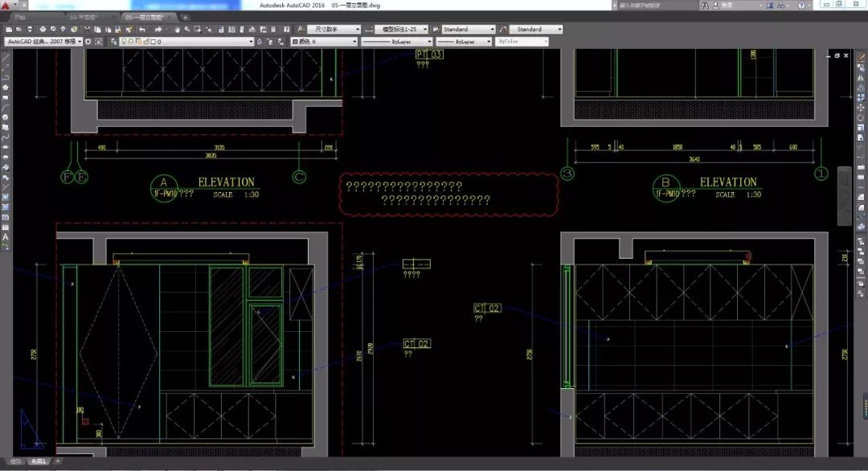Choose the Multiline Text 'A' tool
868x471 pixels.
point(6,237)
